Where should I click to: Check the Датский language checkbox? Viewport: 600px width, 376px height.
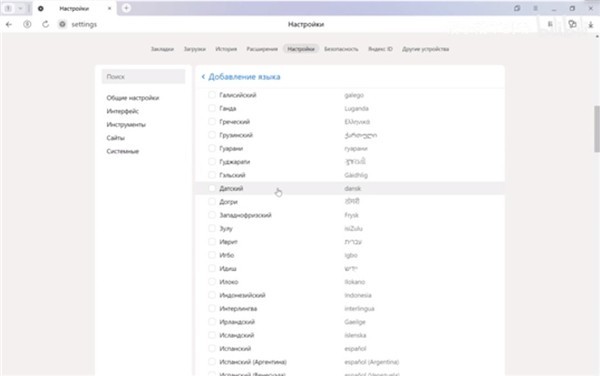tap(212, 188)
